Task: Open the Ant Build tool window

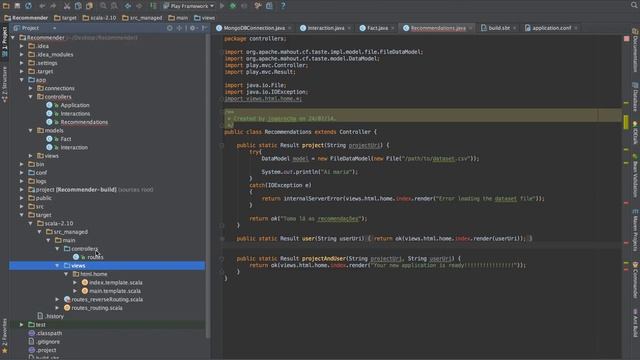Action: point(635,323)
